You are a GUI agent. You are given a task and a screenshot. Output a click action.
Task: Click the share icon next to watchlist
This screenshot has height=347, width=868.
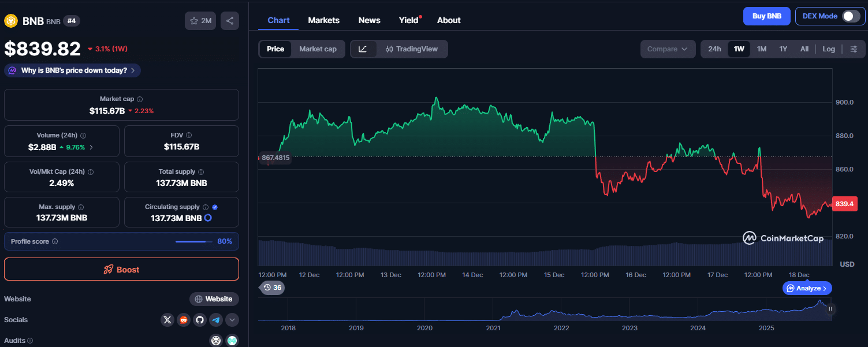[x=229, y=21]
